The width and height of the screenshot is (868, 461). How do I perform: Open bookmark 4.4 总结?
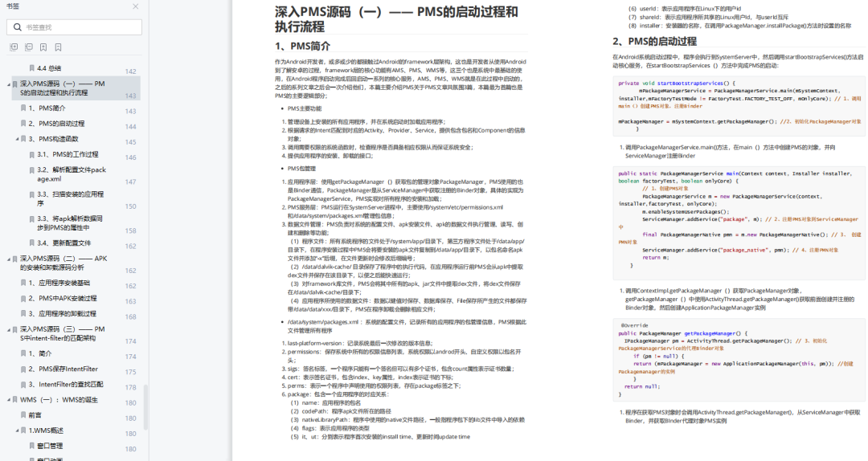[x=49, y=68]
